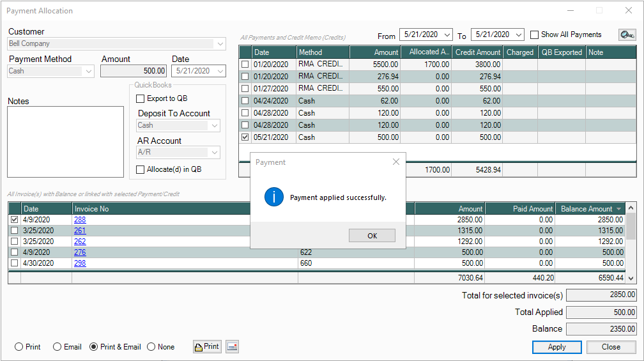
Task: Click the printer icon Print button
Action: (x=206, y=346)
